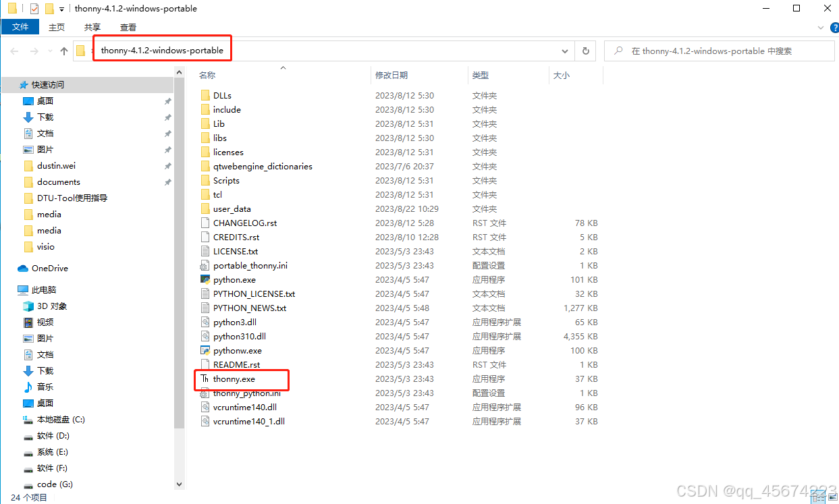Image resolution: width=839 pixels, height=504 pixels.
Task: Open DTU-Tool使用指导 folder in sidebar
Action: pos(65,198)
